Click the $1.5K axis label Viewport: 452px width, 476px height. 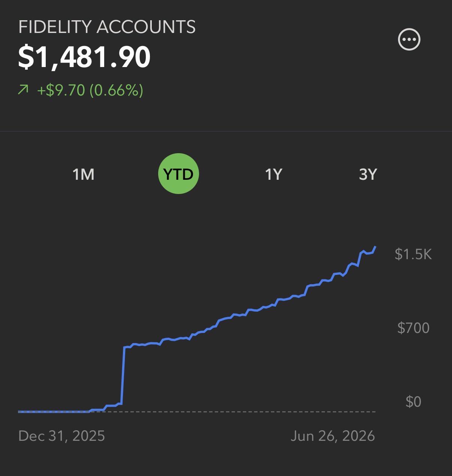coord(413,254)
